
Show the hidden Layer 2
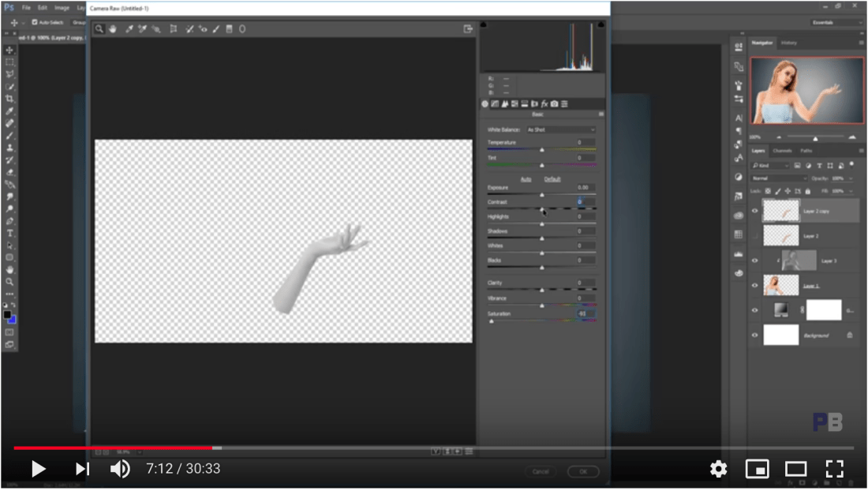(754, 235)
